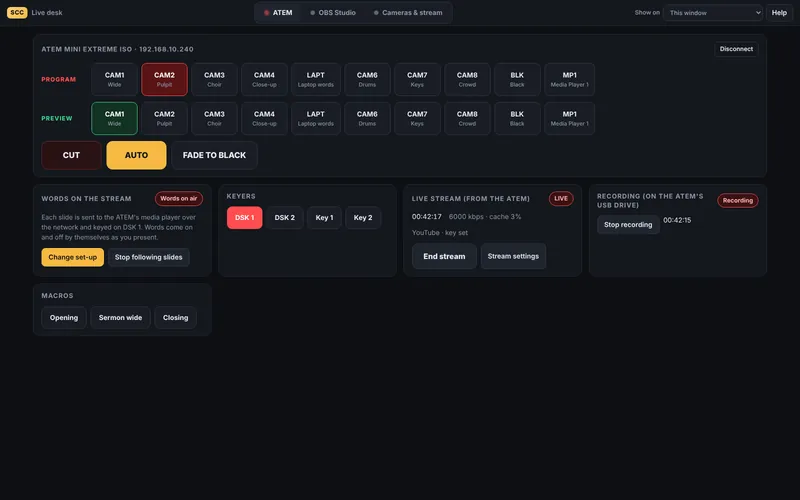
Task: Click the KEYERS panel heading
Action: pyautogui.click(x=241, y=196)
